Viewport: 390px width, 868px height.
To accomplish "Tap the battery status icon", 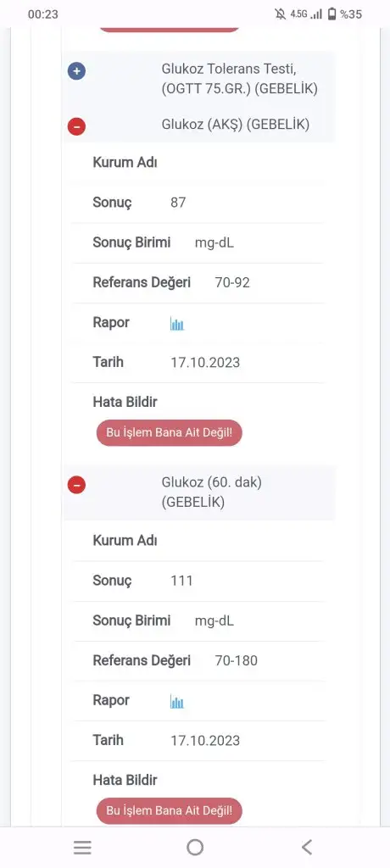I will 331,14.
